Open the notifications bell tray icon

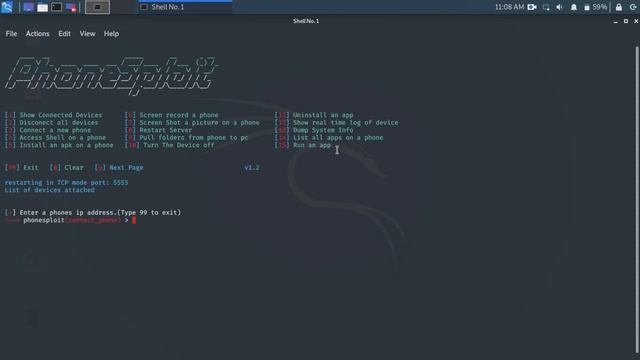coord(574,7)
